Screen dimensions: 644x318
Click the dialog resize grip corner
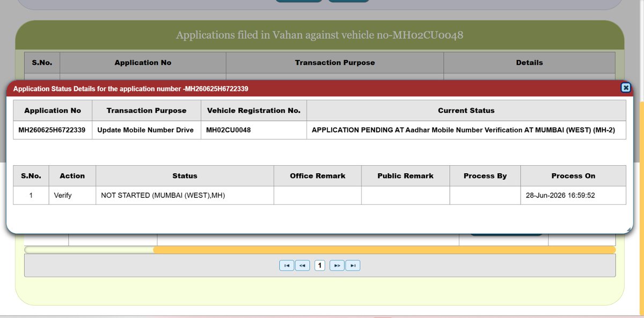(x=628, y=229)
